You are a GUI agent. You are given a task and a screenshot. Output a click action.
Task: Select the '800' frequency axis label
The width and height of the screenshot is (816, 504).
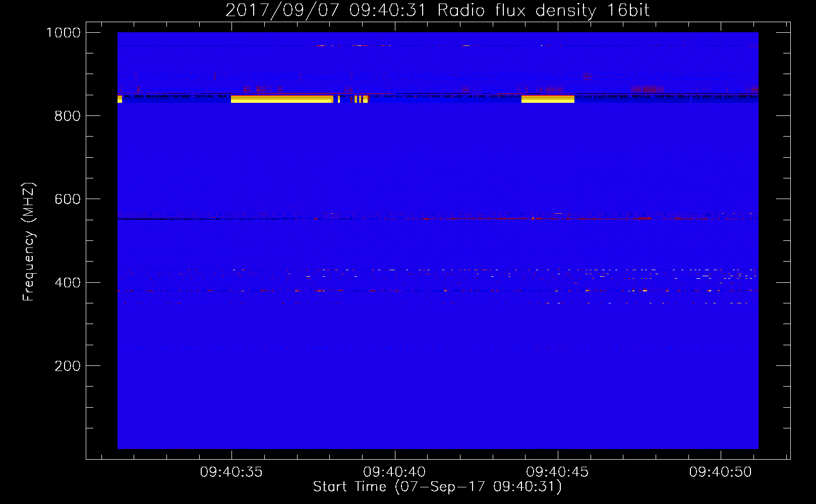(x=68, y=116)
